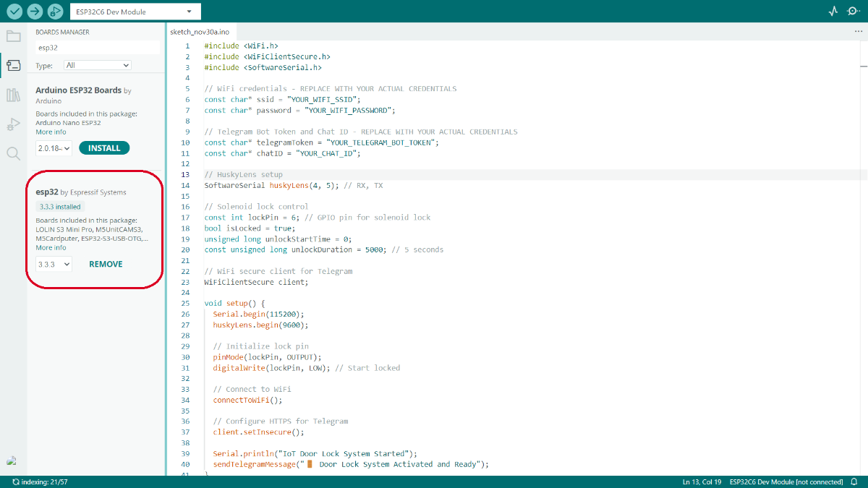Click the Upload arrow icon

point(35,12)
